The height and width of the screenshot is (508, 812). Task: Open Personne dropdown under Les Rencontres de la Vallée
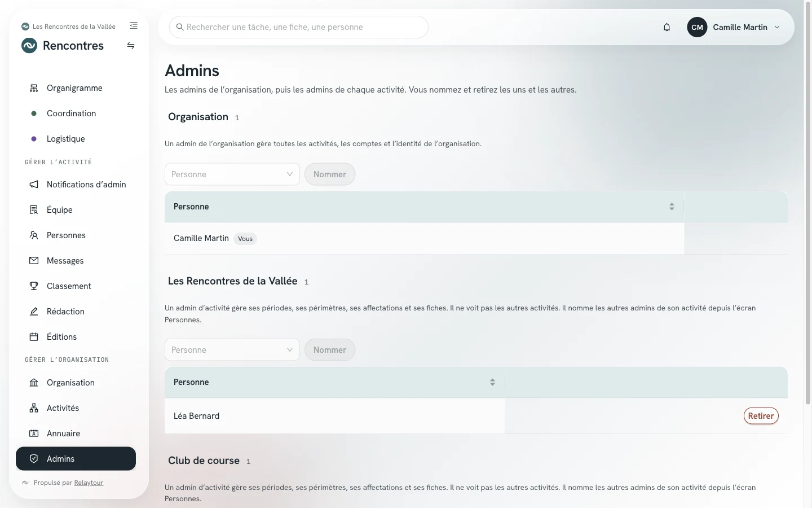232,350
